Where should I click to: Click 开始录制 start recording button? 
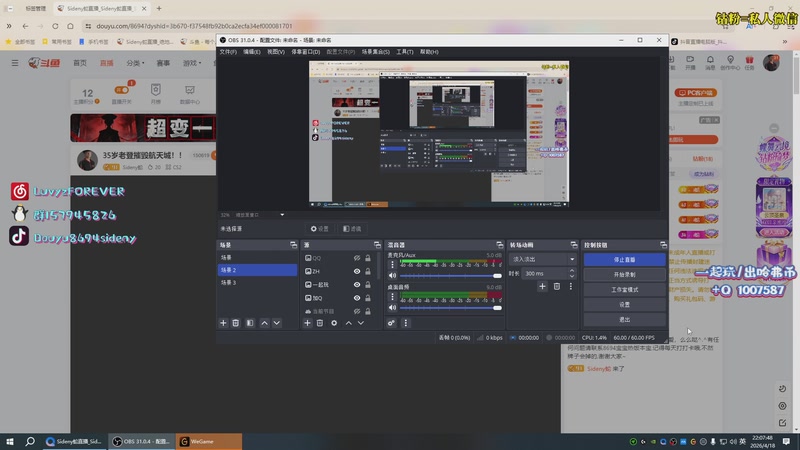[624, 274]
